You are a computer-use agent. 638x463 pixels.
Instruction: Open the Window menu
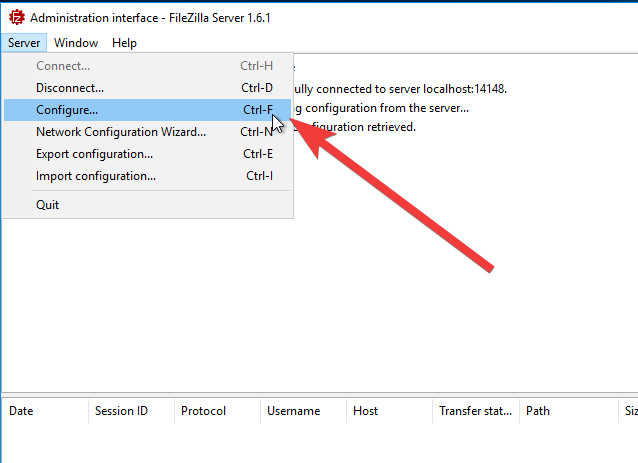[76, 43]
